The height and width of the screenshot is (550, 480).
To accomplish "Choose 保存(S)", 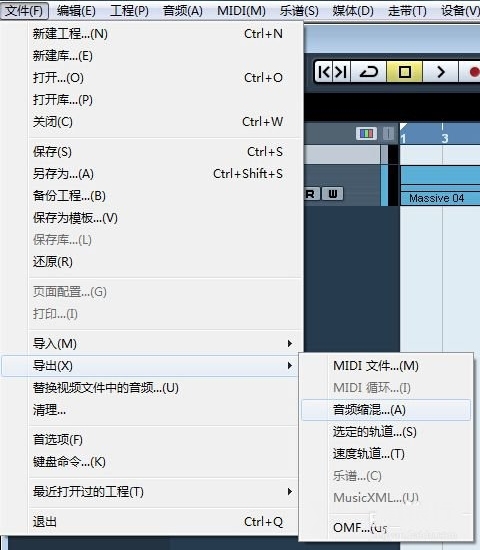I will [x=152, y=152].
